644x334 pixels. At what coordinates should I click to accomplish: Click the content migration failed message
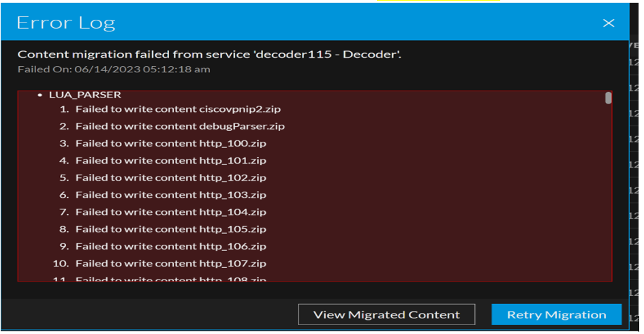click(x=209, y=55)
